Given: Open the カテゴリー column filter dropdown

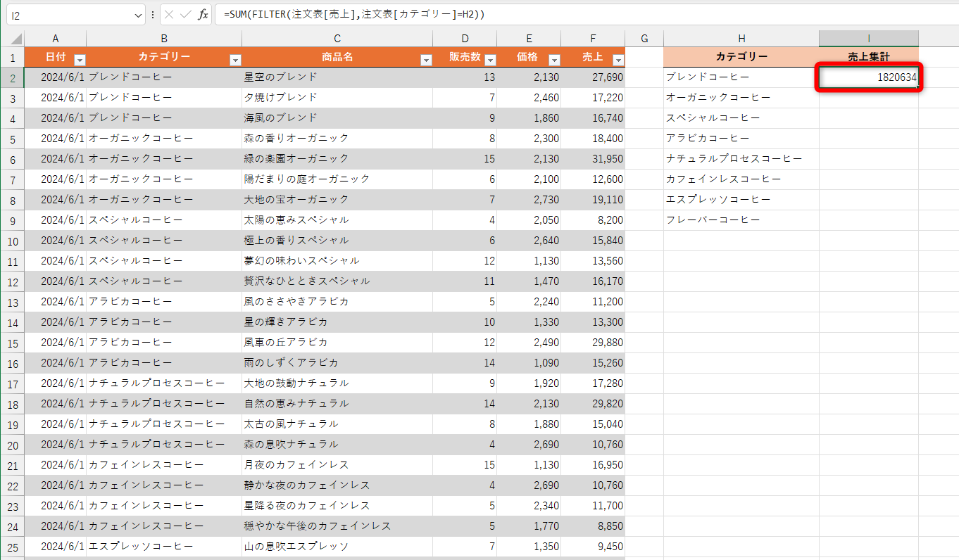Looking at the screenshot, I should 235,58.
